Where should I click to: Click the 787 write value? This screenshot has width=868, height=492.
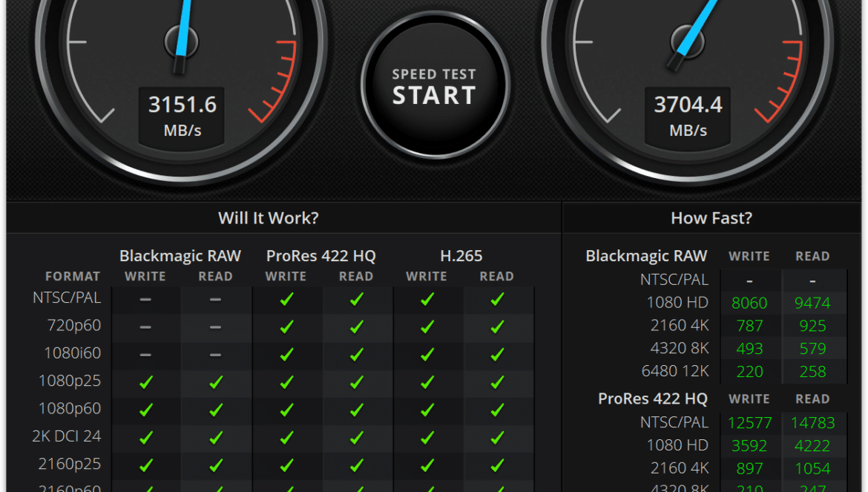point(749,326)
